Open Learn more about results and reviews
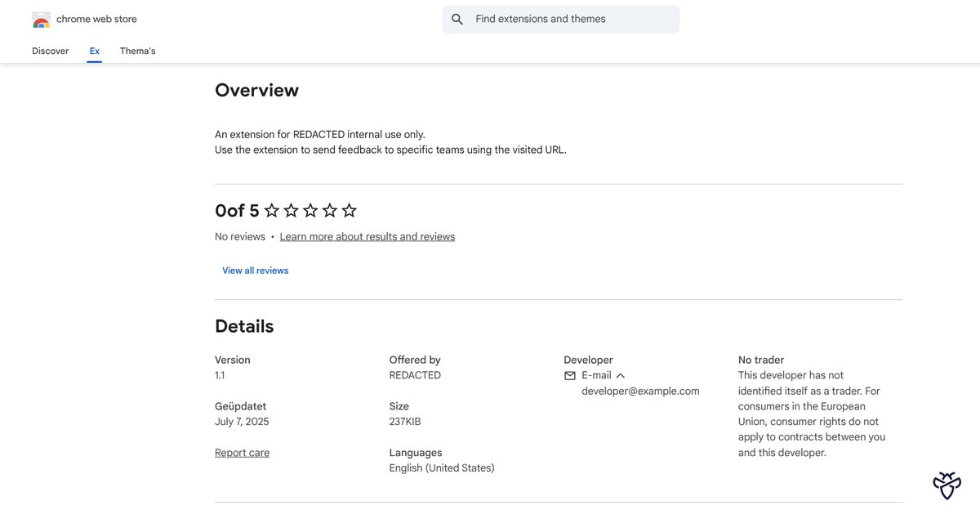 tap(367, 236)
